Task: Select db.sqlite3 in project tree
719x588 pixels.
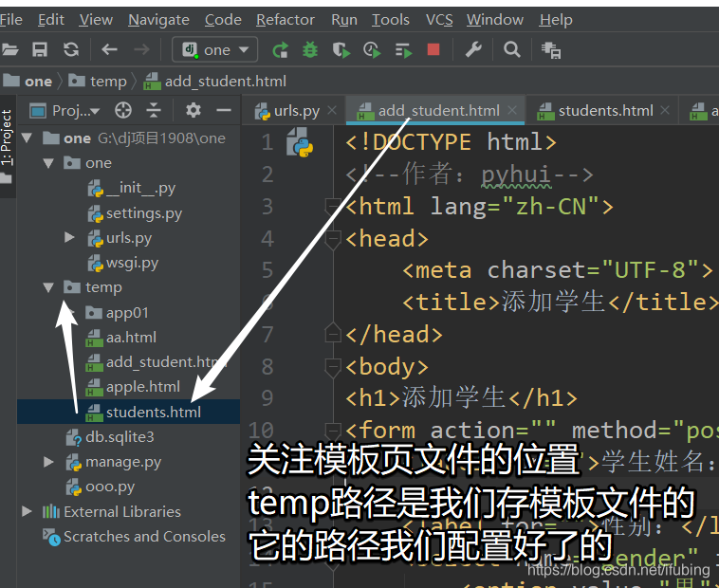Action: [x=110, y=437]
